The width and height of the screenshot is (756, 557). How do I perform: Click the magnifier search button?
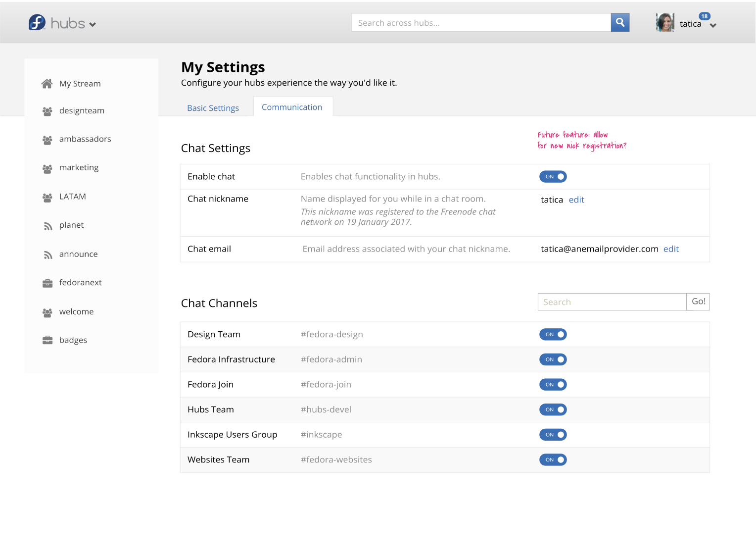[x=620, y=22]
